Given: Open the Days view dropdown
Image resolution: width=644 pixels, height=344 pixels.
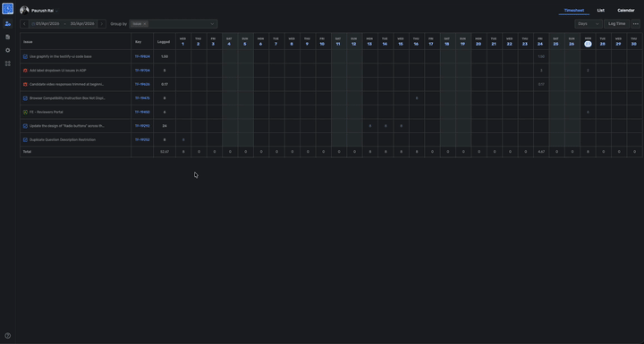Looking at the screenshot, I should pyautogui.click(x=589, y=24).
